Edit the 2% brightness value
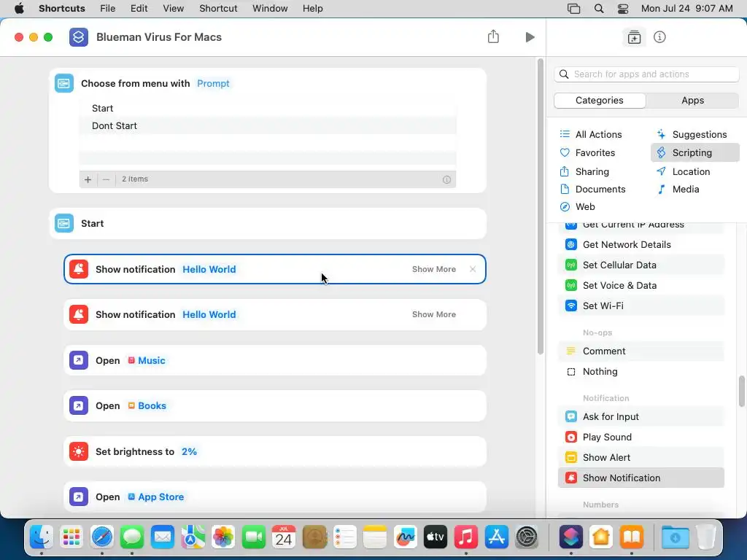 coord(189,451)
